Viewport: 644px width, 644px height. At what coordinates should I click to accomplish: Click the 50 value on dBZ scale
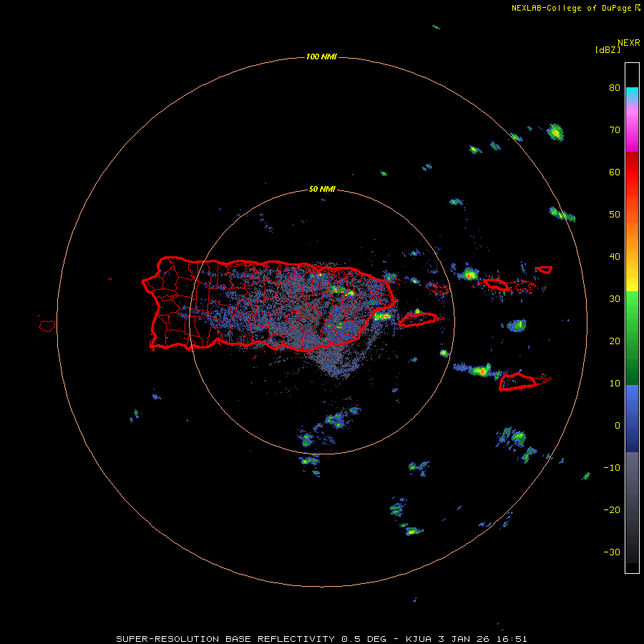coord(615,215)
